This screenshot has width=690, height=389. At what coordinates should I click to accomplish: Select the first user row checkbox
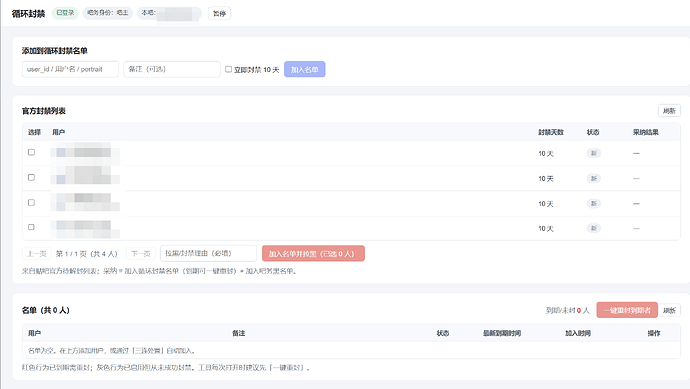click(x=31, y=152)
